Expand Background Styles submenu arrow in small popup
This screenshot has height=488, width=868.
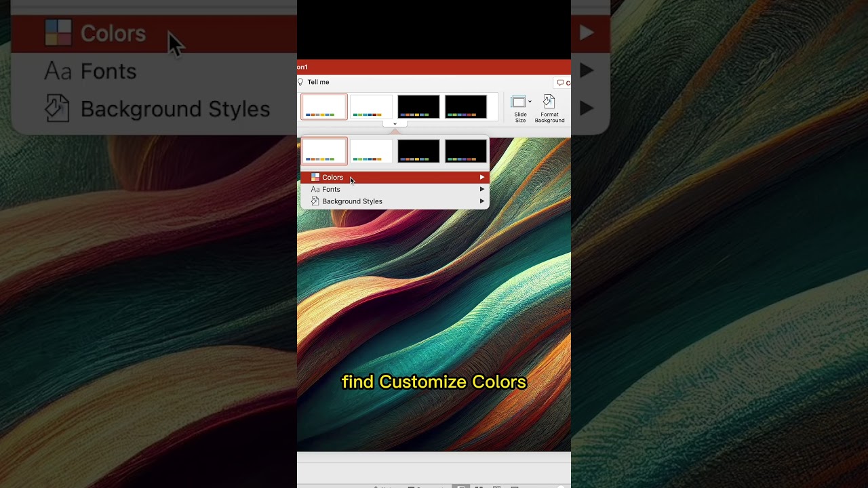482,201
